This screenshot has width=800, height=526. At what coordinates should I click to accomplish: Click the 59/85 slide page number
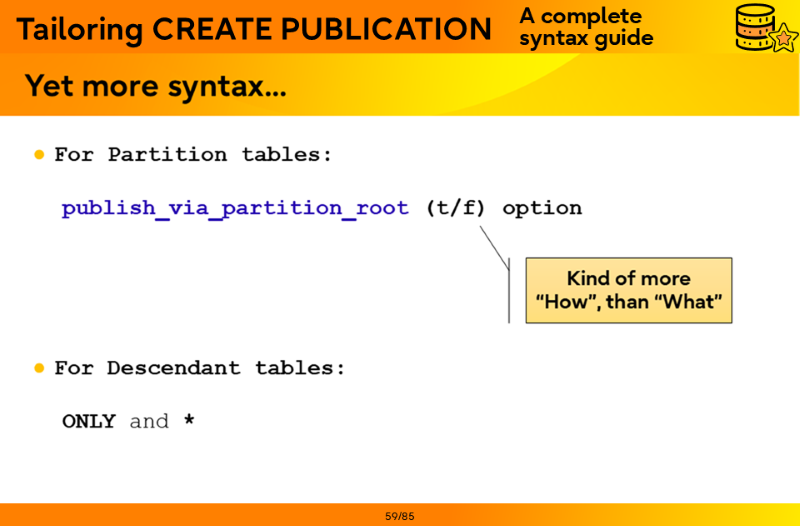coord(399,516)
